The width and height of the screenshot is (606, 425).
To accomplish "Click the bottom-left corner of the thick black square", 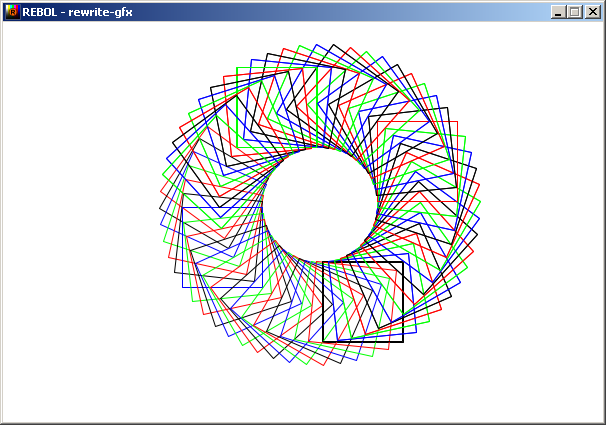I will [x=323, y=342].
